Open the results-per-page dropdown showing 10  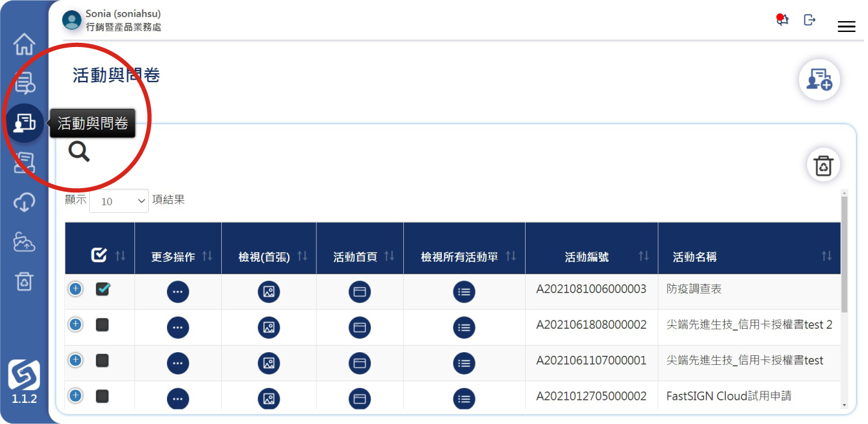[119, 201]
